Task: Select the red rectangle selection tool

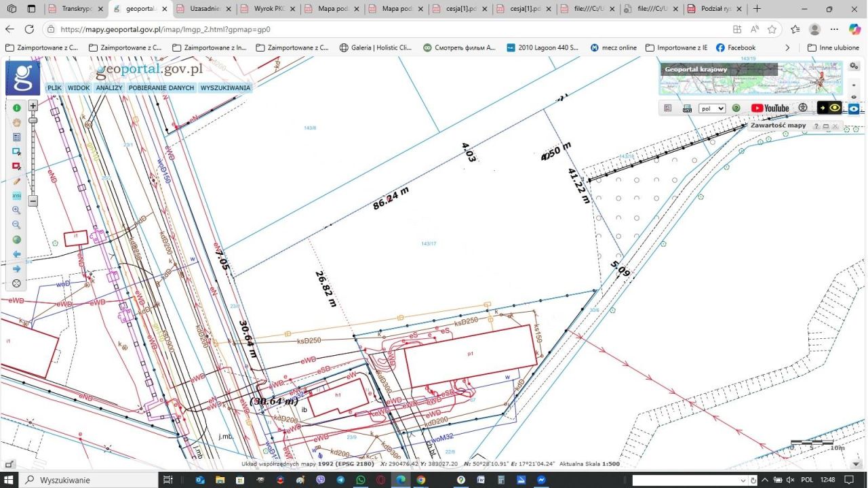Action: [x=17, y=166]
